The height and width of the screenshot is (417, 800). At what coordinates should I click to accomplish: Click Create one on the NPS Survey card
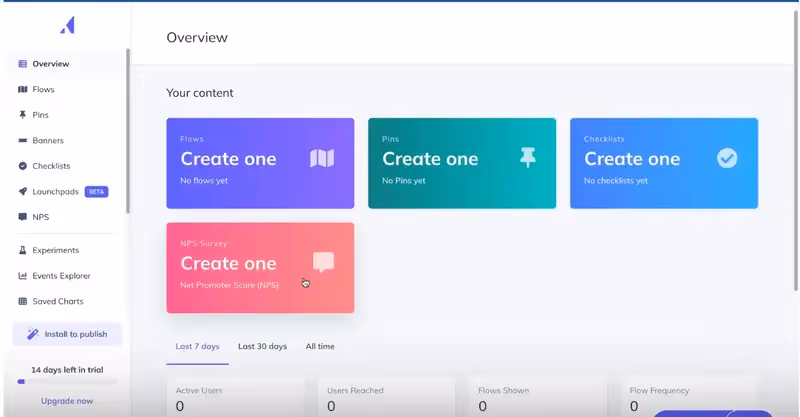(228, 263)
